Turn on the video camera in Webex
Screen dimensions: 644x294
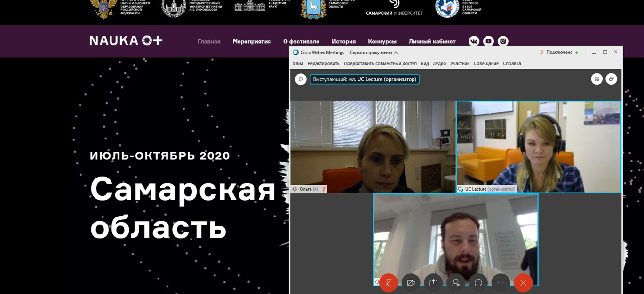[411, 283]
